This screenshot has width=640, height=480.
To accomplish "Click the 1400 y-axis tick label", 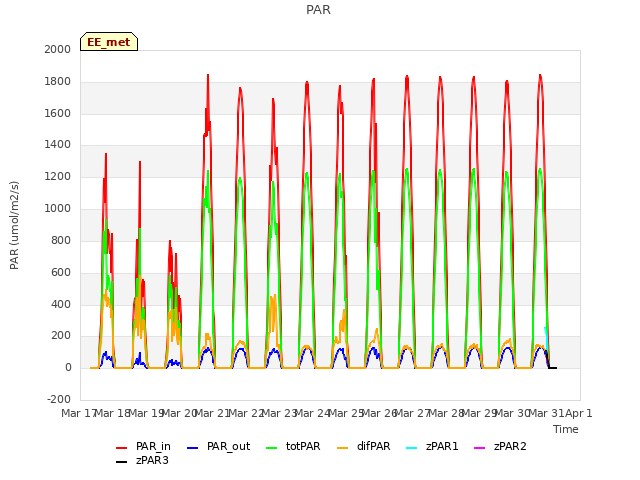I will 58,145.
